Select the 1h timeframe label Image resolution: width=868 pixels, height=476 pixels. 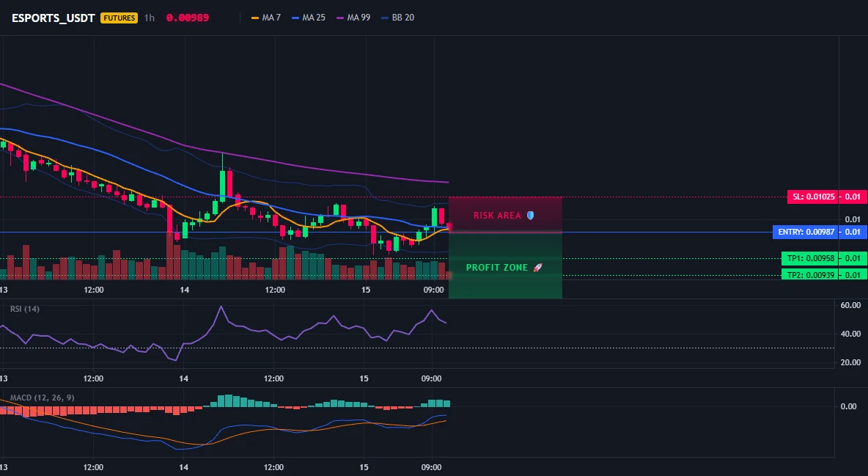(x=150, y=18)
